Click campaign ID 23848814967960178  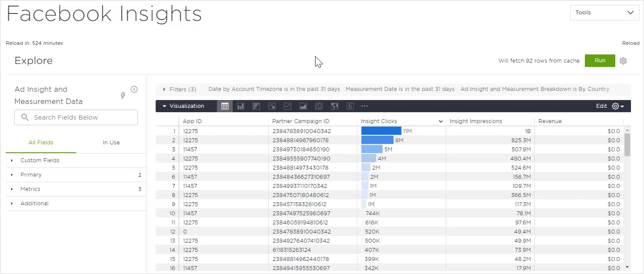(301, 140)
